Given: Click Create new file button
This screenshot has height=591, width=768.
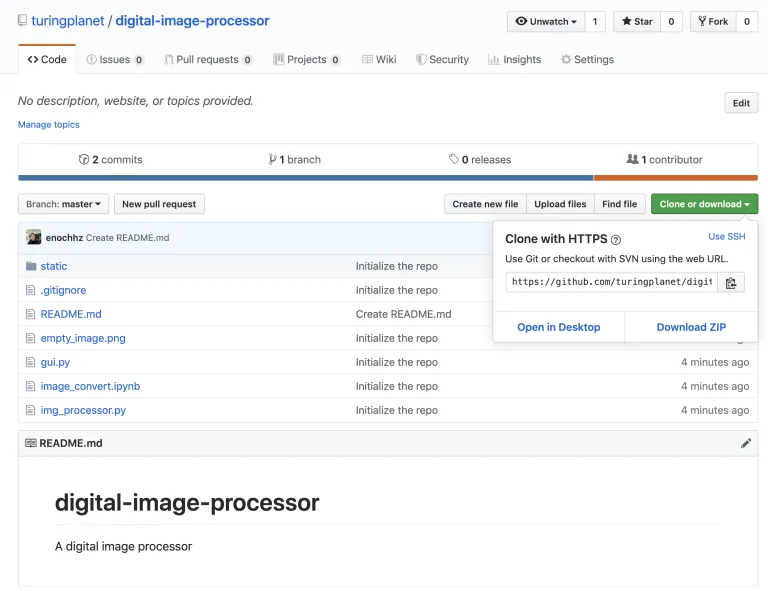Looking at the screenshot, I should (485, 204).
